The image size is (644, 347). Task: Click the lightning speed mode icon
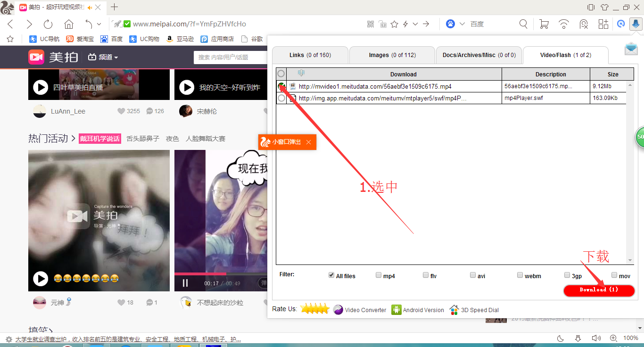click(405, 24)
